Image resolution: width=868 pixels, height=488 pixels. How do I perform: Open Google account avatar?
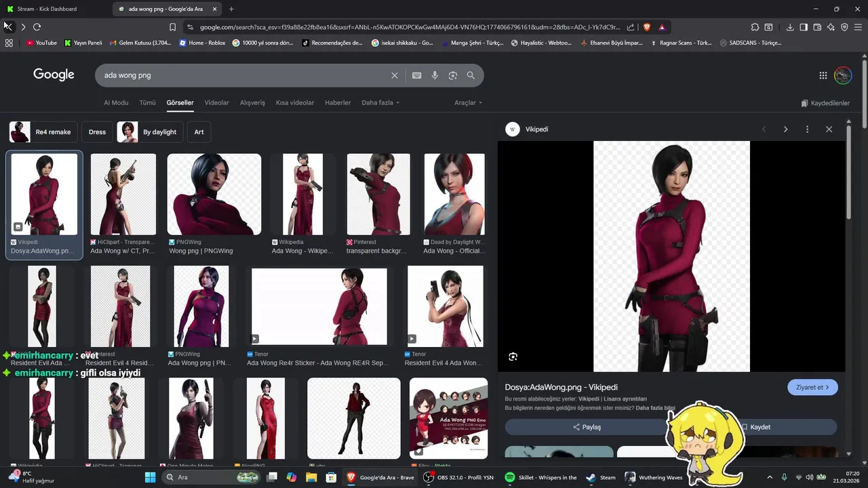[843, 75]
